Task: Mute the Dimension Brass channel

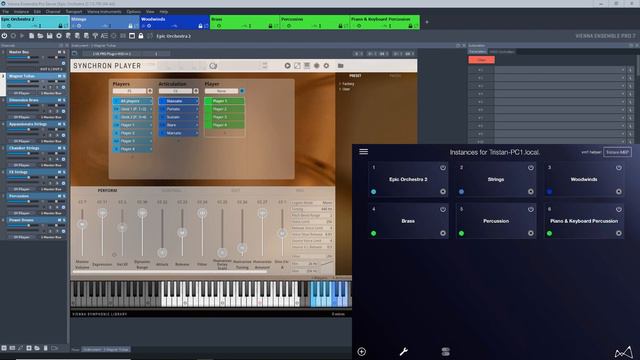Action: point(60,100)
